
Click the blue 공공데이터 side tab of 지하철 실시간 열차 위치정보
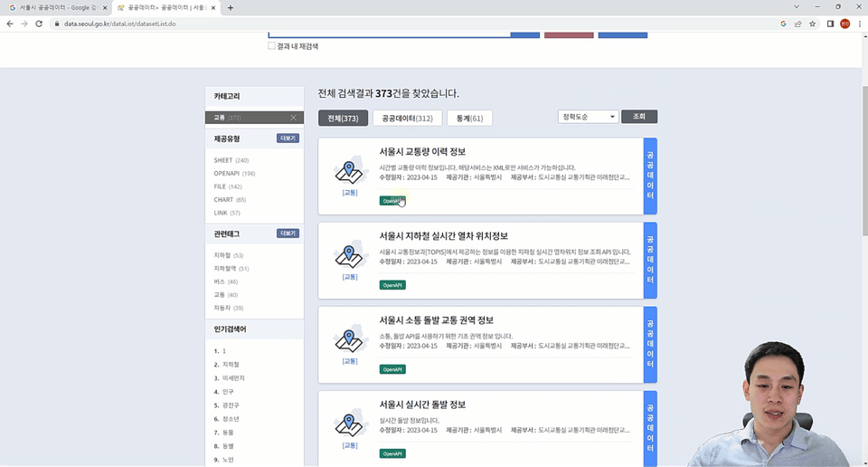[x=650, y=260]
